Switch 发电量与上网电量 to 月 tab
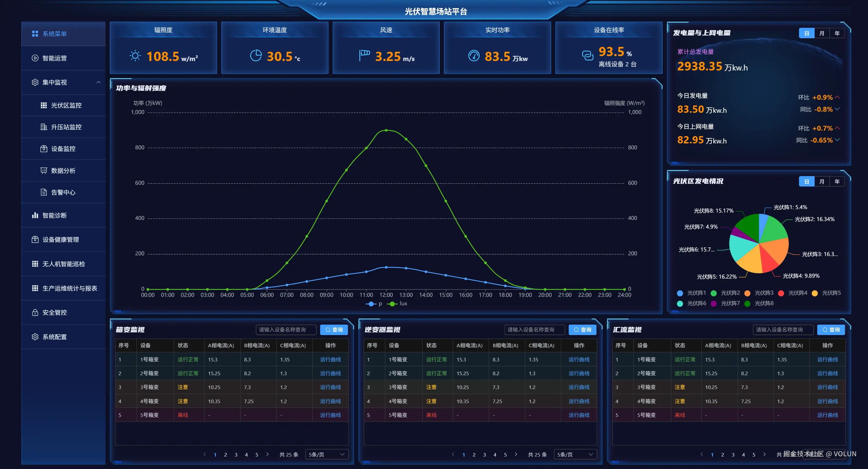Viewport: 868px width, 469px height. (x=822, y=33)
